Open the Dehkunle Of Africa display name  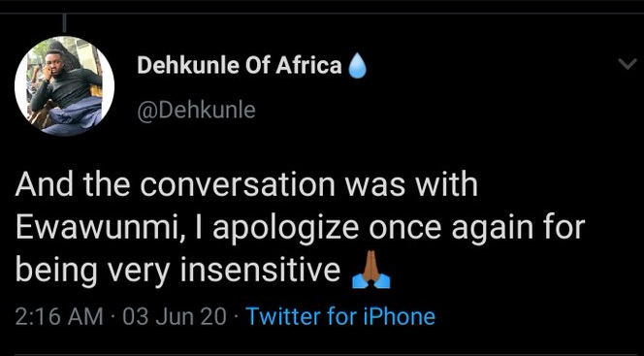(240, 65)
